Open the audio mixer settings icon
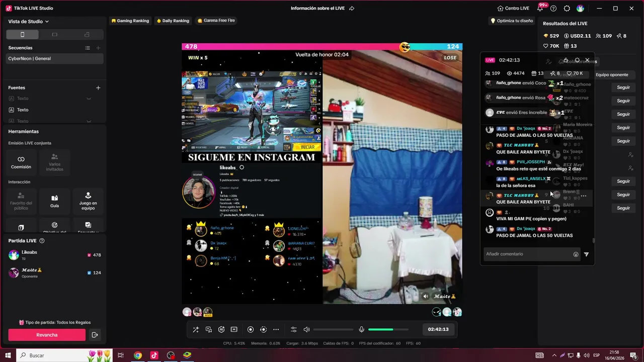The height and width of the screenshot is (362, 644). point(294,329)
